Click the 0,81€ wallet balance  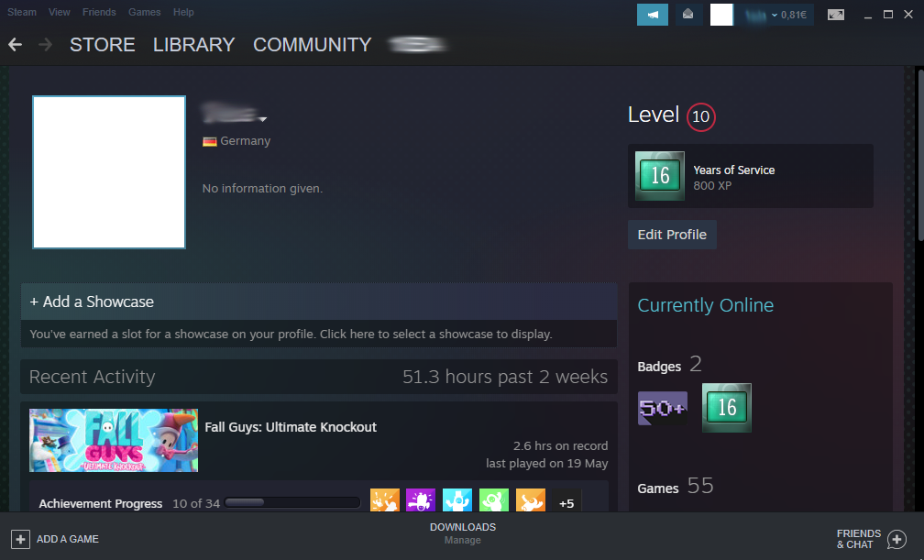point(794,15)
